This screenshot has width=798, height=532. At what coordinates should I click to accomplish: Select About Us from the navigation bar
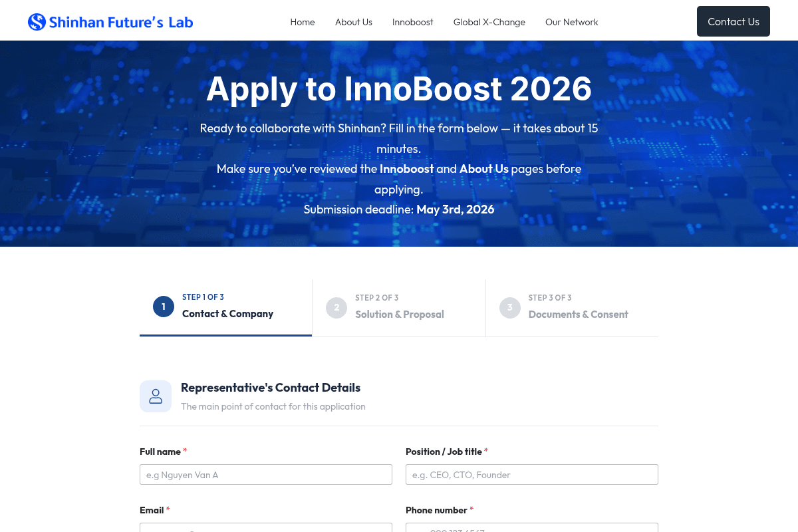[353, 22]
